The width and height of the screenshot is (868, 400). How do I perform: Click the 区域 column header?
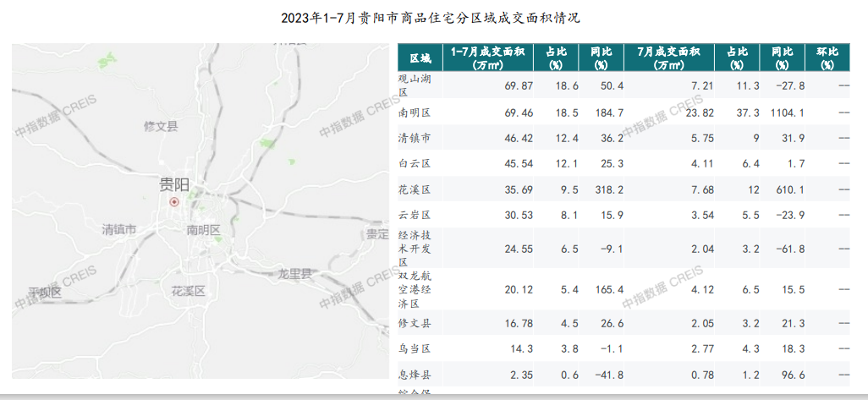point(420,58)
